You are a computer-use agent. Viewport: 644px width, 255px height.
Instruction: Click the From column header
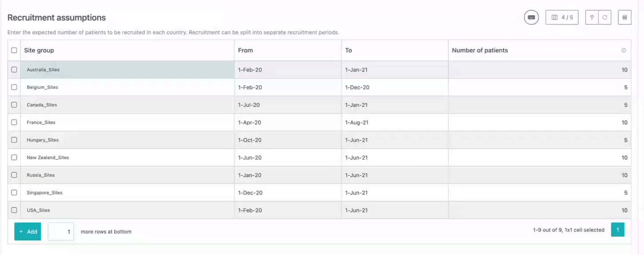coord(245,51)
